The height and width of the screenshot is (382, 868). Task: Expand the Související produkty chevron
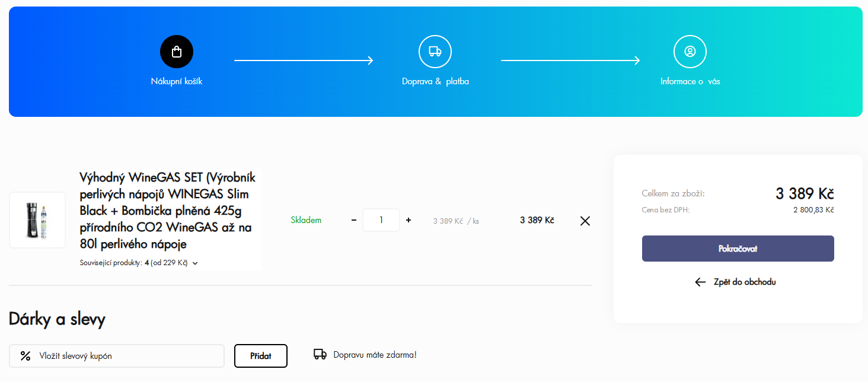coord(195,263)
